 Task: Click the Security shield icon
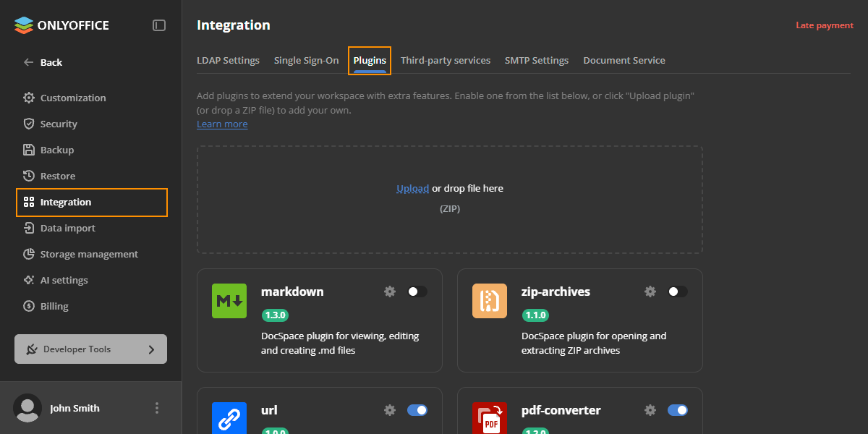coord(29,124)
